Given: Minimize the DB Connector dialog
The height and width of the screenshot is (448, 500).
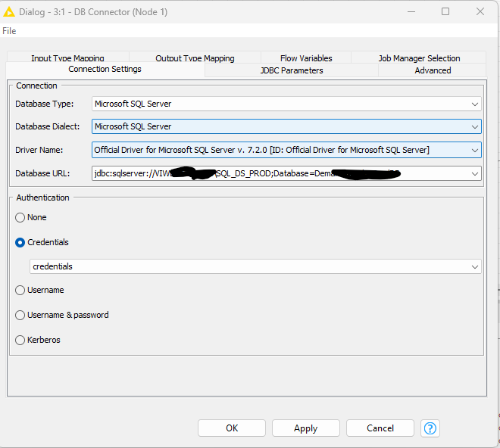Looking at the screenshot, I should (411, 12).
